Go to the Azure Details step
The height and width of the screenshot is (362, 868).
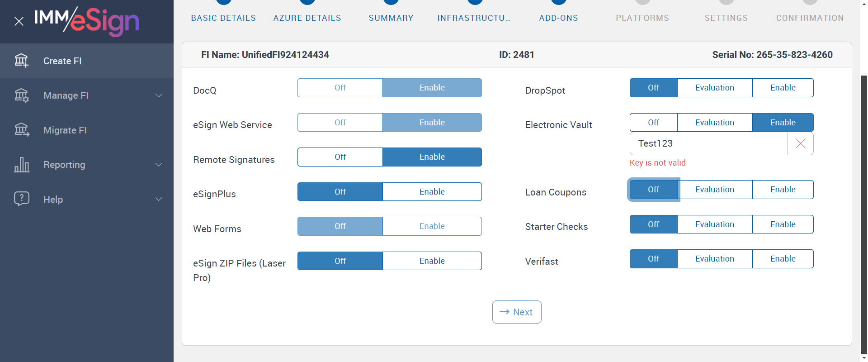tap(307, 18)
